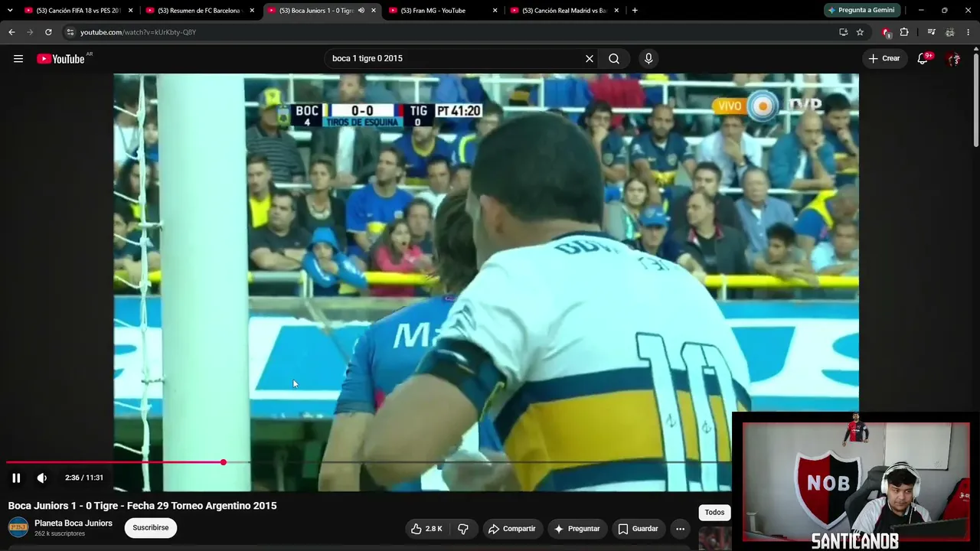This screenshot has width=980, height=551.
Task: Open a new browser tab
Action: [x=635, y=11]
